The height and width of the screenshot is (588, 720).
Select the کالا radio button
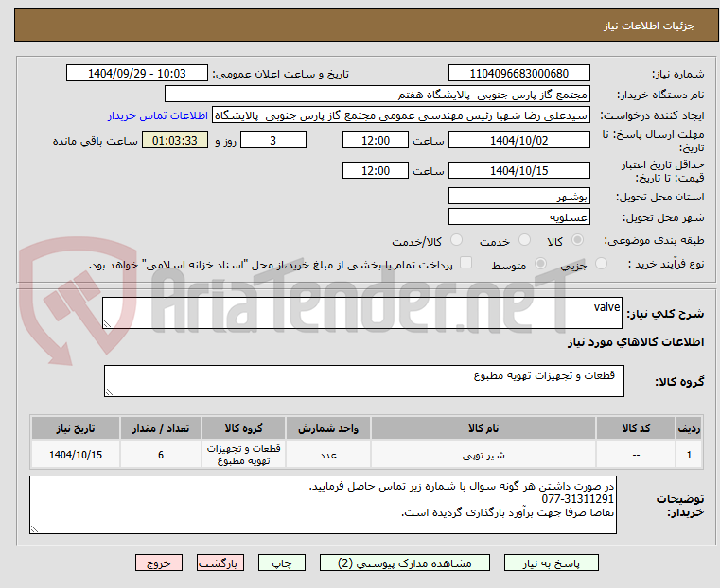[578, 240]
